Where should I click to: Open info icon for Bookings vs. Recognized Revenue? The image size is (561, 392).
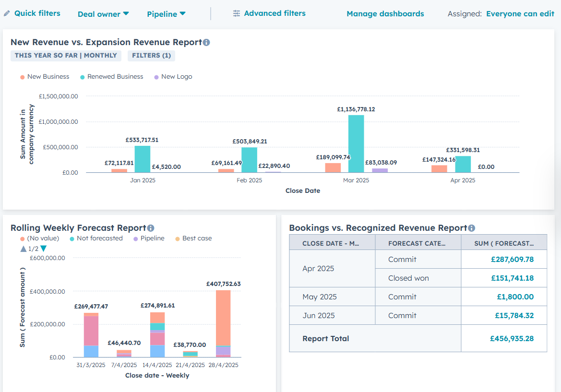pos(472,228)
